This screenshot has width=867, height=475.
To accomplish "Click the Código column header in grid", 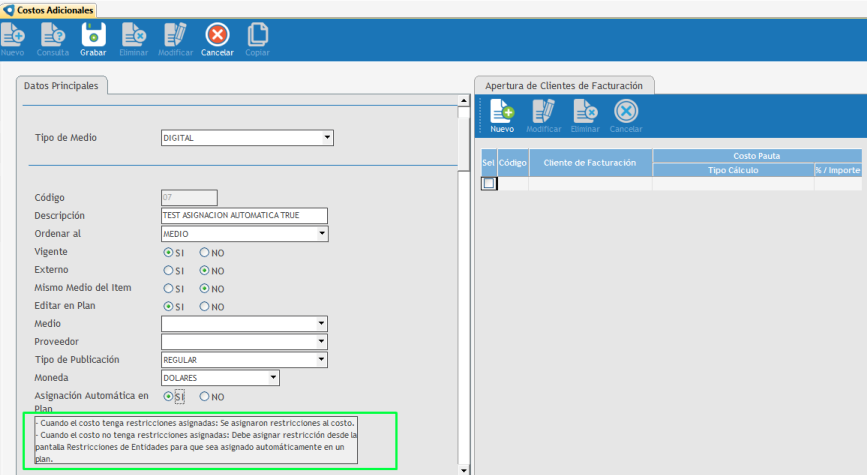I will 512,162.
